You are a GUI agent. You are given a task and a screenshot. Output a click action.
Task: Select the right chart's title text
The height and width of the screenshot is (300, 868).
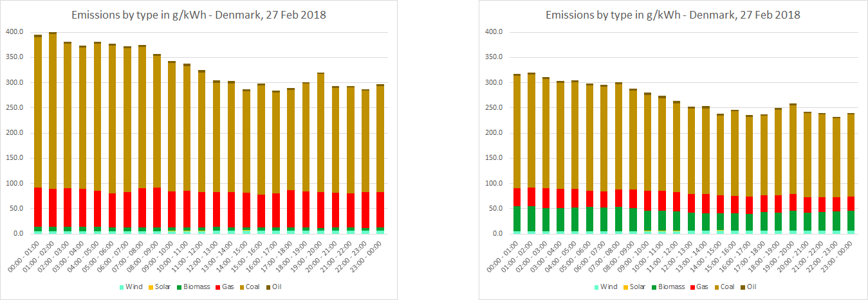[x=673, y=15]
